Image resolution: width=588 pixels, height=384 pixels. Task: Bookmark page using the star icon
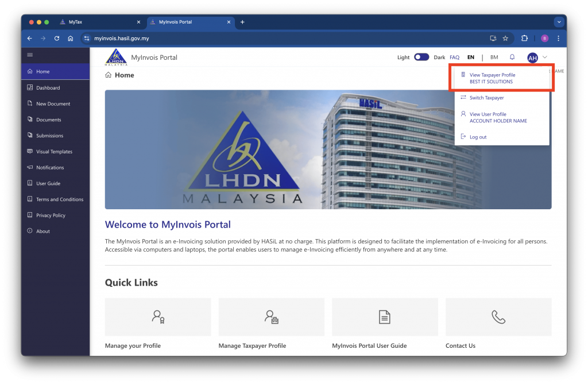pos(505,39)
